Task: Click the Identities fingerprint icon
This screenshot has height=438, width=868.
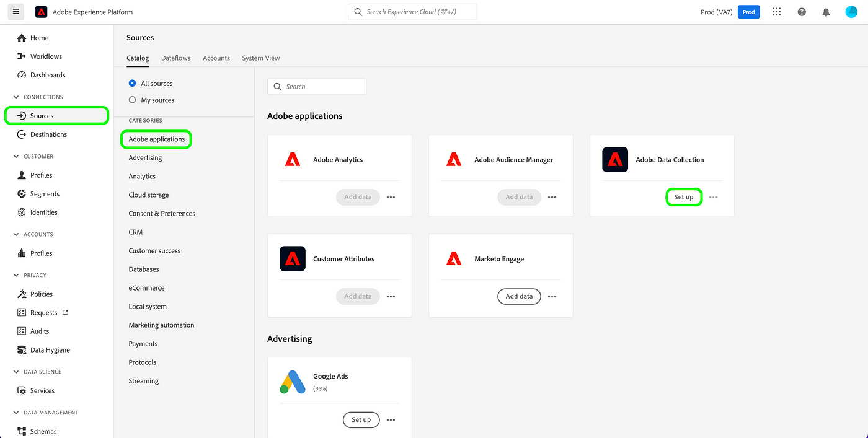Action: point(22,212)
